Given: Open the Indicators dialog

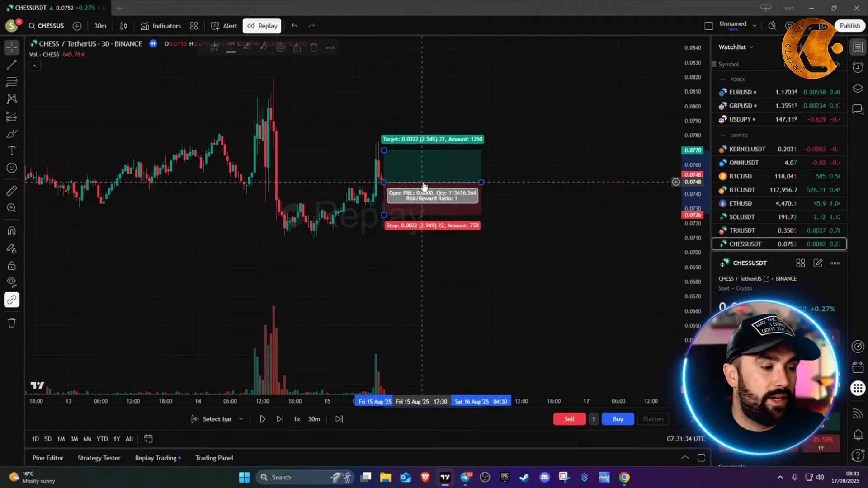Looking at the screenshot, I should tap(160, 26).
